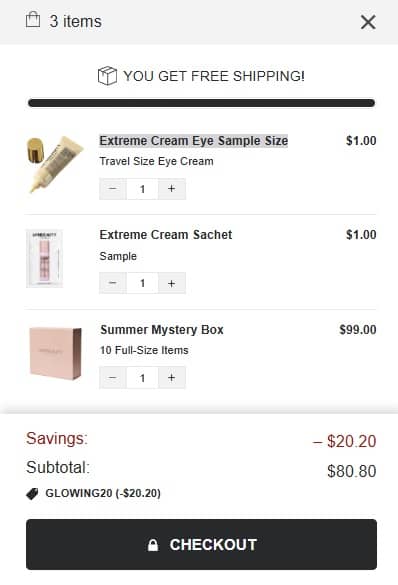Click the pink mystery box thumbnail
This screenshot has width=398, height=585.
click(x=55, y=353)
